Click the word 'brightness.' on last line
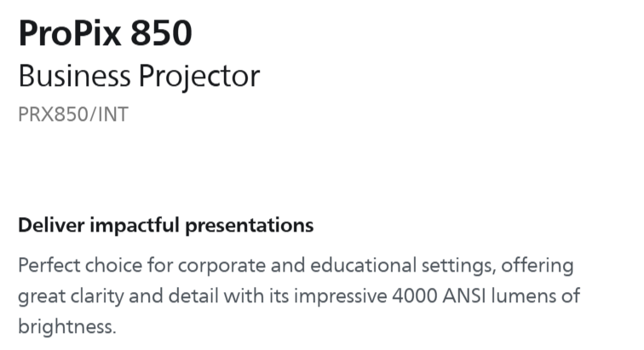 pyautogui.click(x=67, y=327)
